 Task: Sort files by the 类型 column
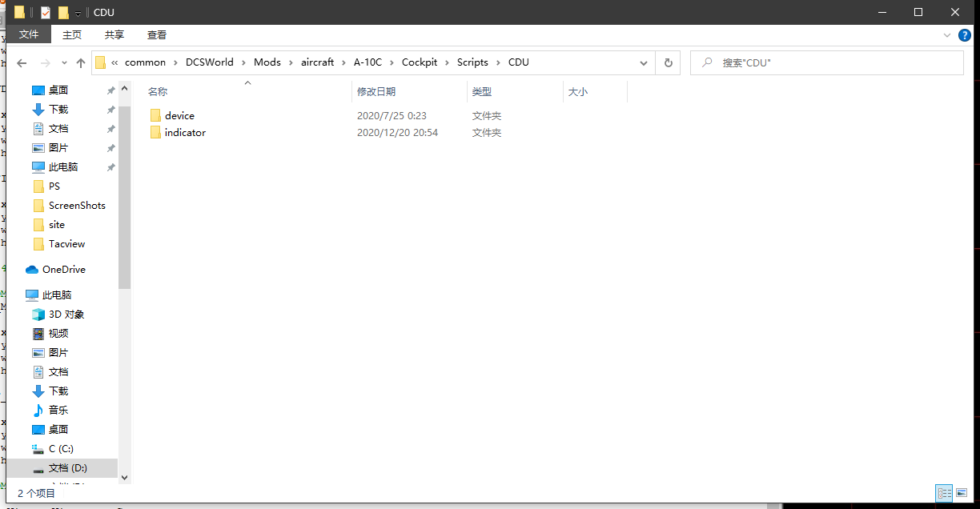point(515,92)
